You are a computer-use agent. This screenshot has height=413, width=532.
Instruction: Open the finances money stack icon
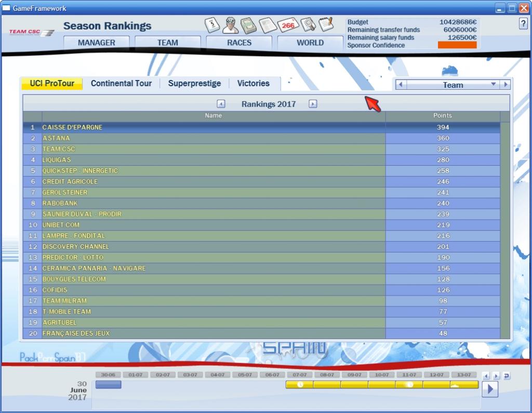tap(249, 24)
